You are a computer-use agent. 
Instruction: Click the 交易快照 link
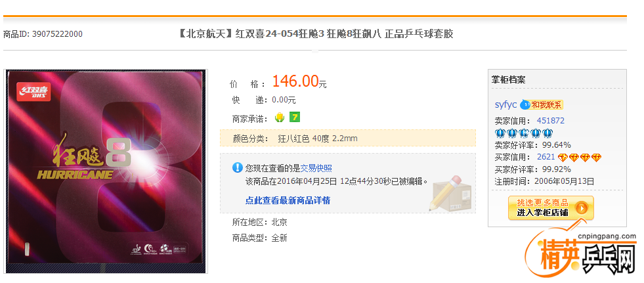click(x=316, y=168)
